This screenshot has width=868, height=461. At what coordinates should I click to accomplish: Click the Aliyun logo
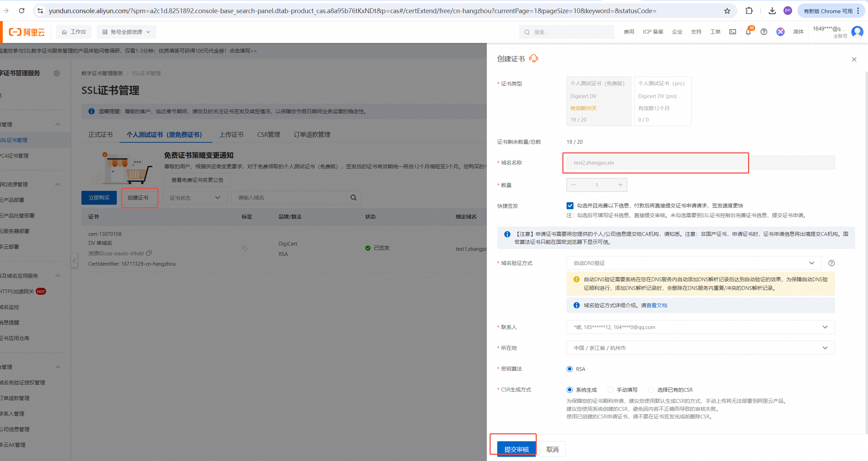[x=27, y=32]
